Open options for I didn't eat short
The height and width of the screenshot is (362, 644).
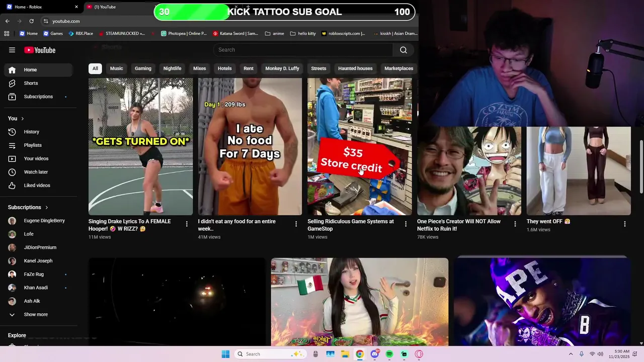coord(296,224)
